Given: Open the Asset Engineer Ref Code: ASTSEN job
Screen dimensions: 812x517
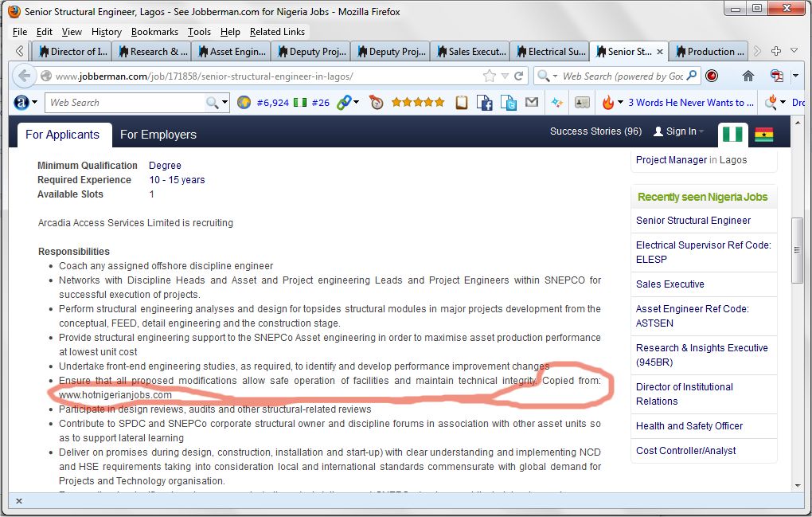Looking at the screenshot, I should click(x=693, y=316).
